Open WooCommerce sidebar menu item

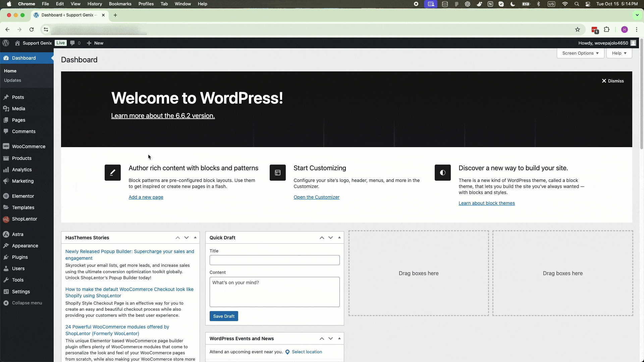click(x=29, y=146)
